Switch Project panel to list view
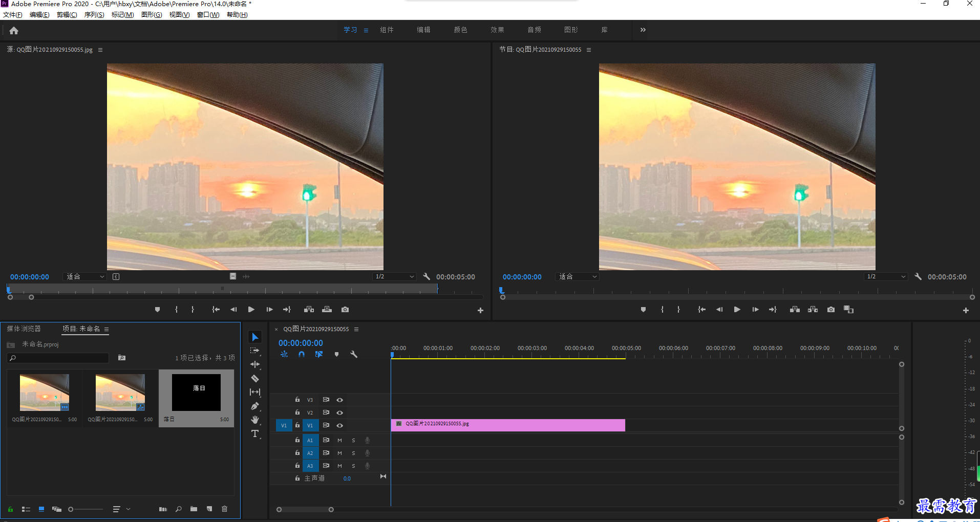Viewport: 980px width, 522px height. tap(26, 509)
